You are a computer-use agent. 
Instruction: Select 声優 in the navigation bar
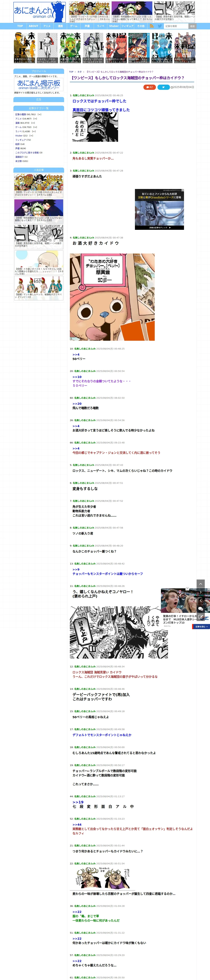(87, 26)
